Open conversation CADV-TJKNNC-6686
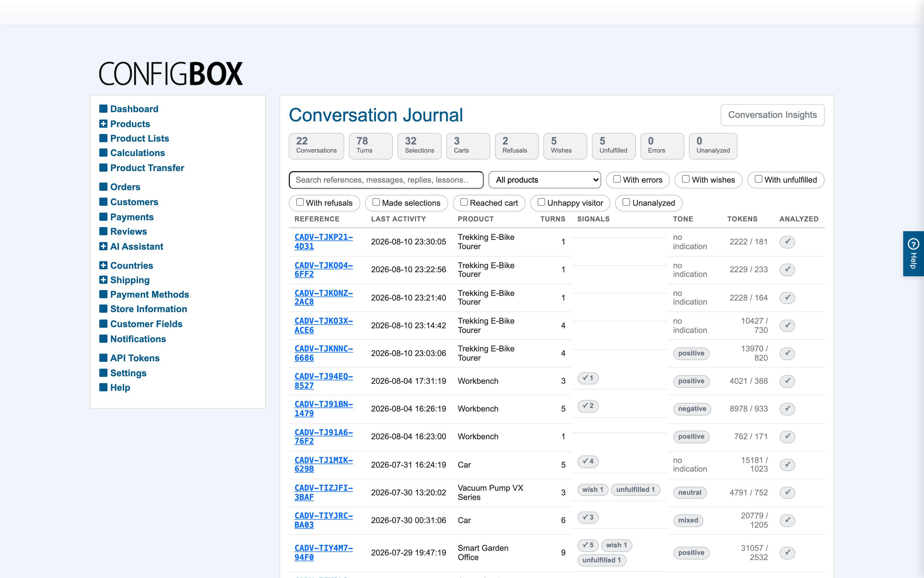 point(323,353)
